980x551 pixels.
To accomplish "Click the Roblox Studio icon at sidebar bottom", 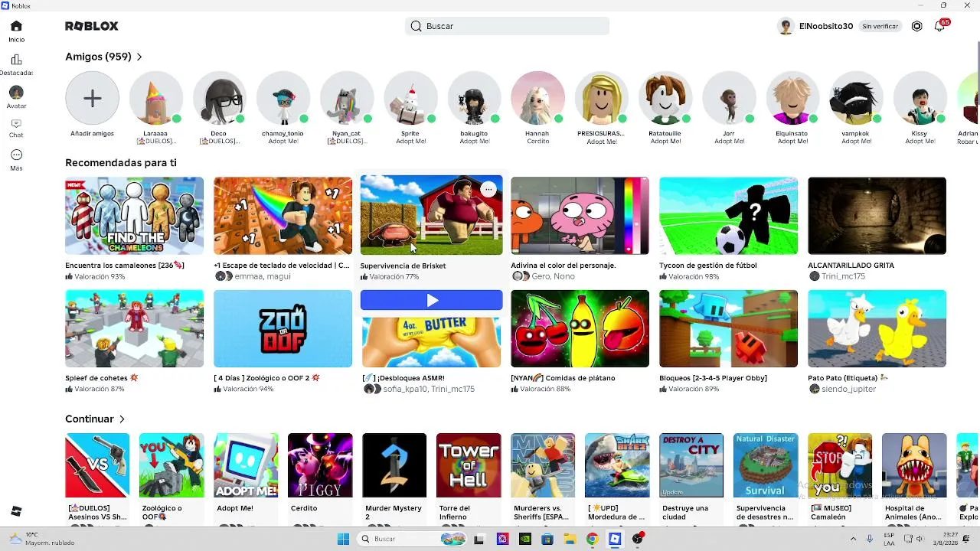I will click(16, 511).
